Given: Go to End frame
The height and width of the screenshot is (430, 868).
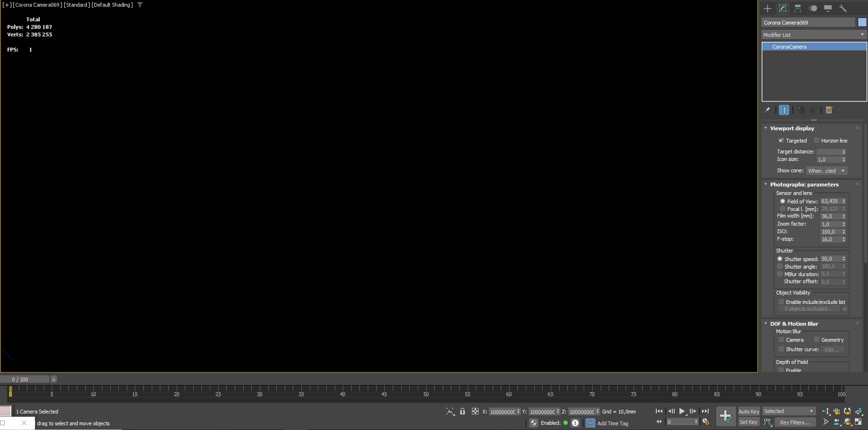Looking at the screenshot, I should (705, 411).
